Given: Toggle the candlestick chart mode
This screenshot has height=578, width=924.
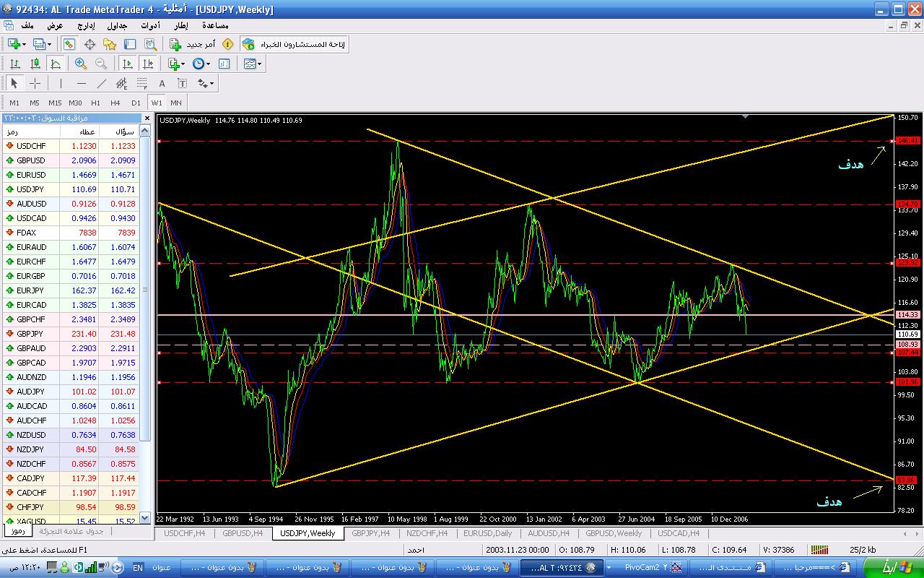Looking at the screenshot, I should pos(35,64).
